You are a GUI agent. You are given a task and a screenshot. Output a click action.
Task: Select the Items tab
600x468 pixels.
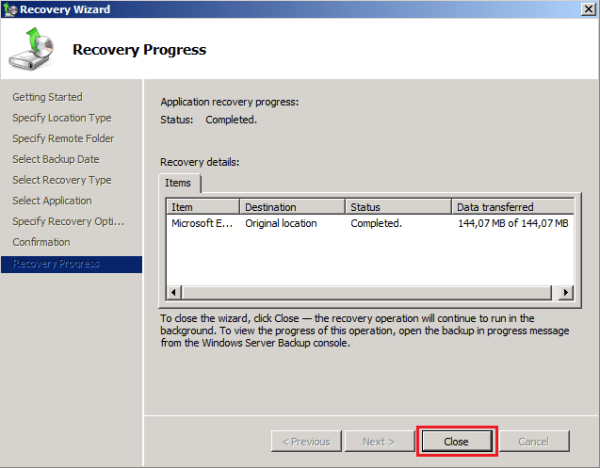179,183
